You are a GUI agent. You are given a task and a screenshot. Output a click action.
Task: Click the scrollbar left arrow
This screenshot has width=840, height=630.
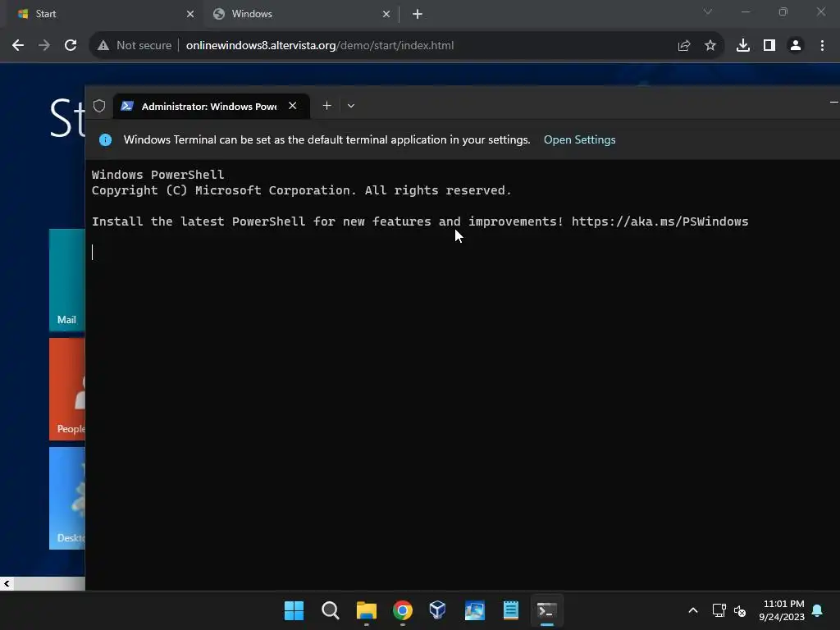tap(7, 583)
